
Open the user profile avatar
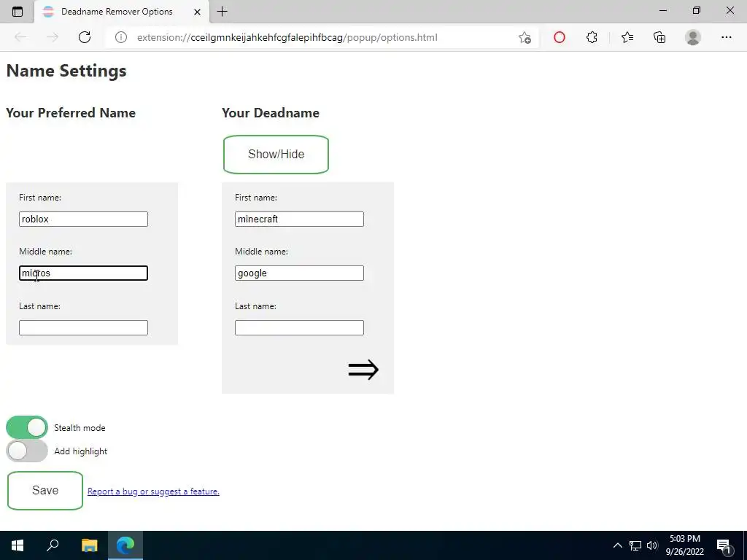[x=693, y=37]
